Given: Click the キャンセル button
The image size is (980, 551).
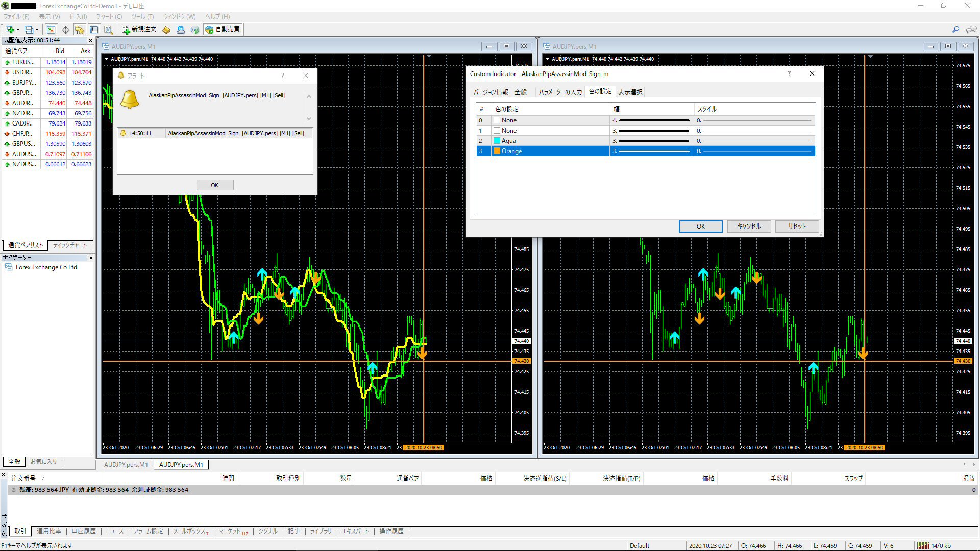Looking at the screenshot, I should (749, 227).
